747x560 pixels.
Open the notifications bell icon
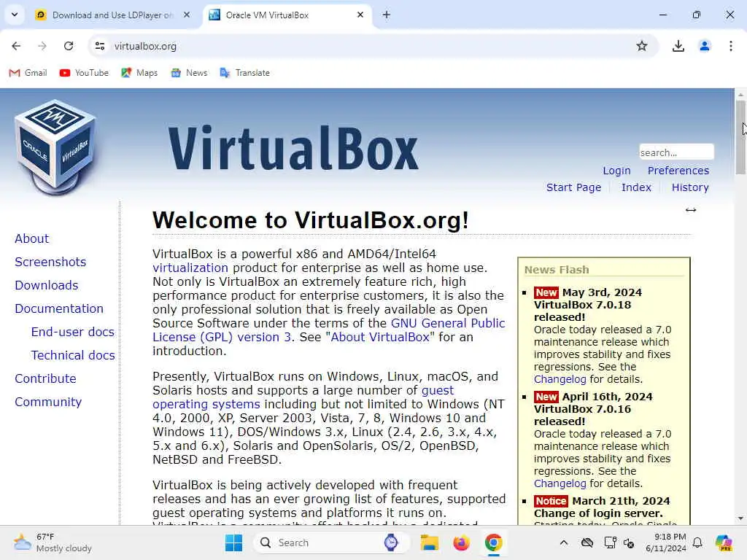[x=697, y=542]
